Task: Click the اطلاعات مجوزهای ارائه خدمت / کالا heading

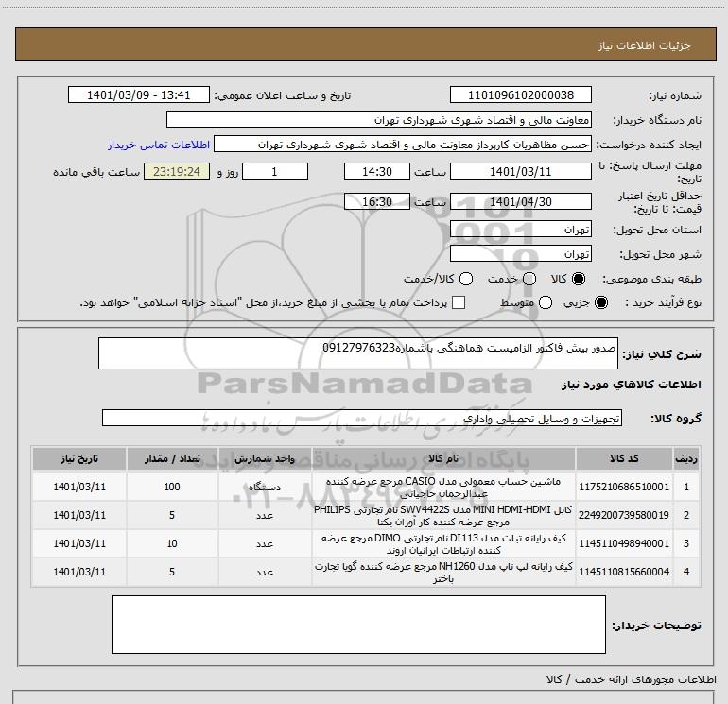Action: coord(631,679)
